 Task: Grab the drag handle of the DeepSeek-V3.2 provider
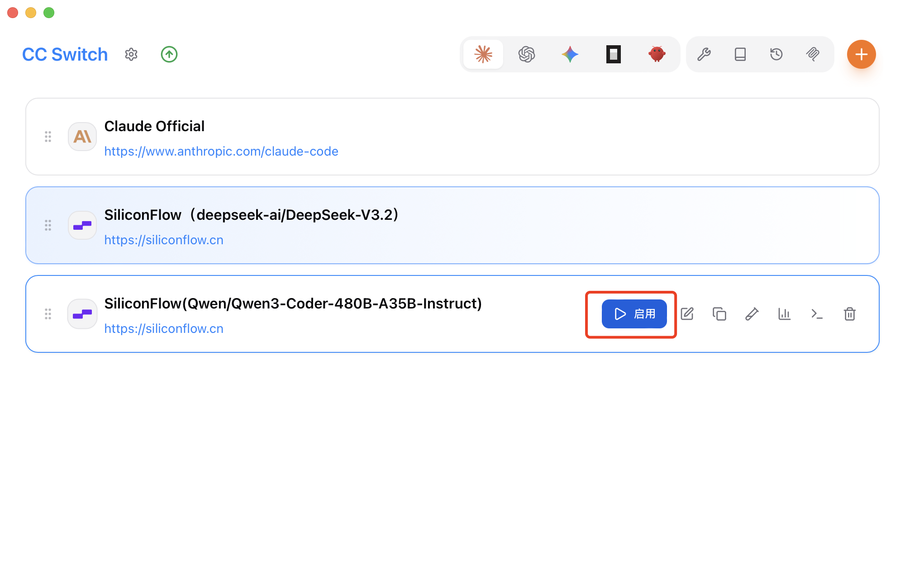48,225
